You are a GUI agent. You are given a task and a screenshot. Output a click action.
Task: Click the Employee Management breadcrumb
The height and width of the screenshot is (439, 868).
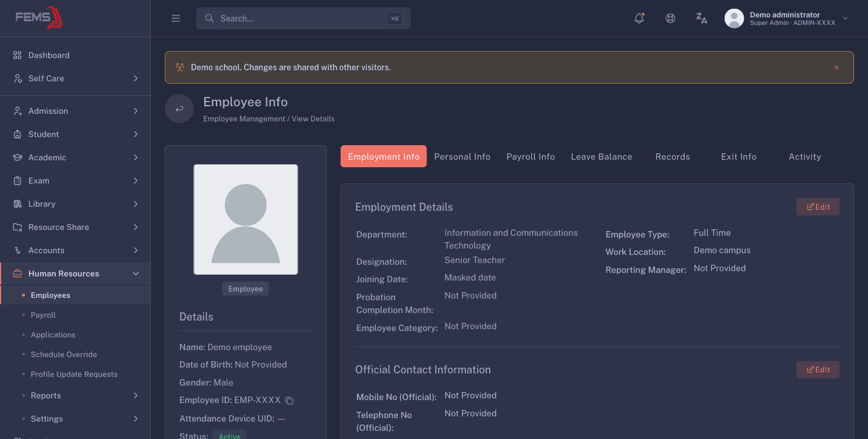point(244,118)
